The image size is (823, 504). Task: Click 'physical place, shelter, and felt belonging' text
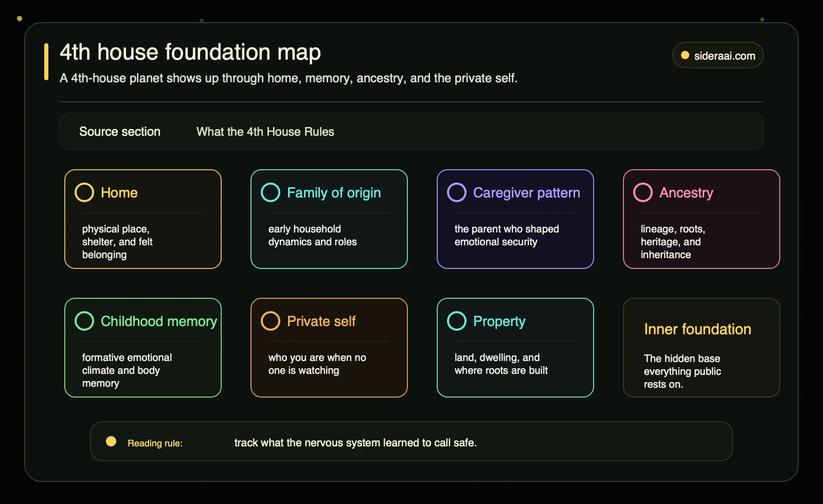tap(117, 242)
